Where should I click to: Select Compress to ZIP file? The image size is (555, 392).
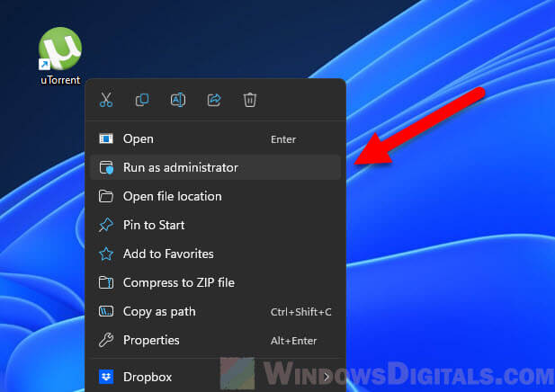(178, 282)
